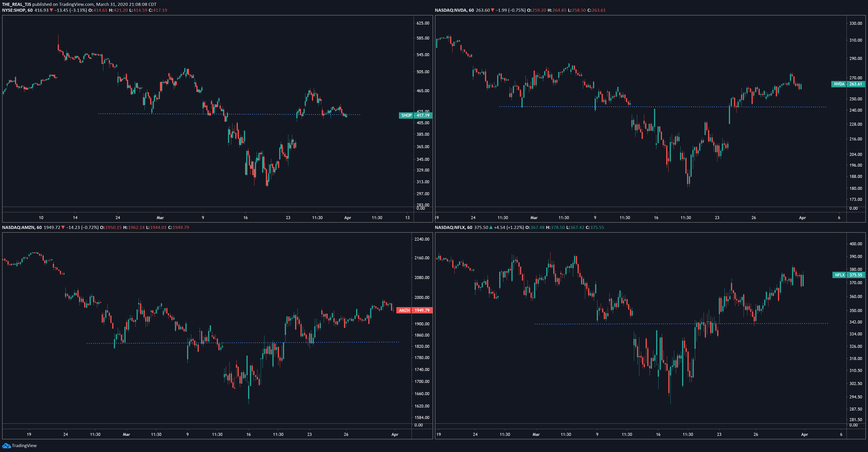Screen dimensions: 868x452
Task: Click date label 26 on NVDA time axis
Action: pos(753,217)
